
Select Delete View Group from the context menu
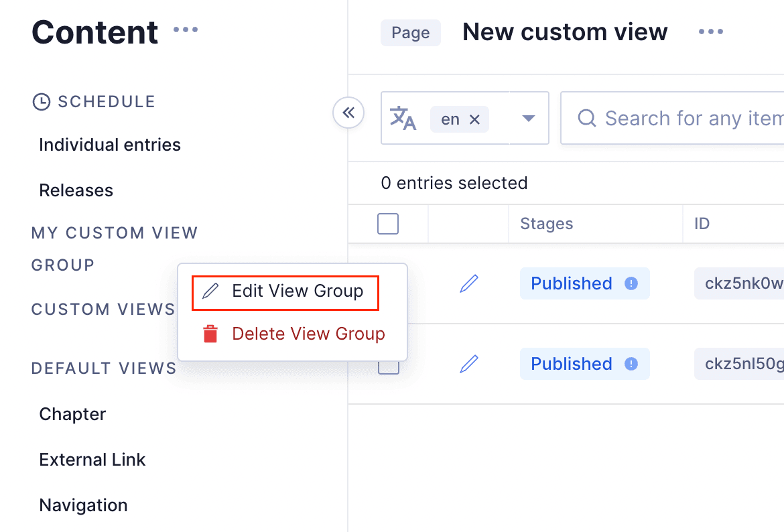click(308, 333)
